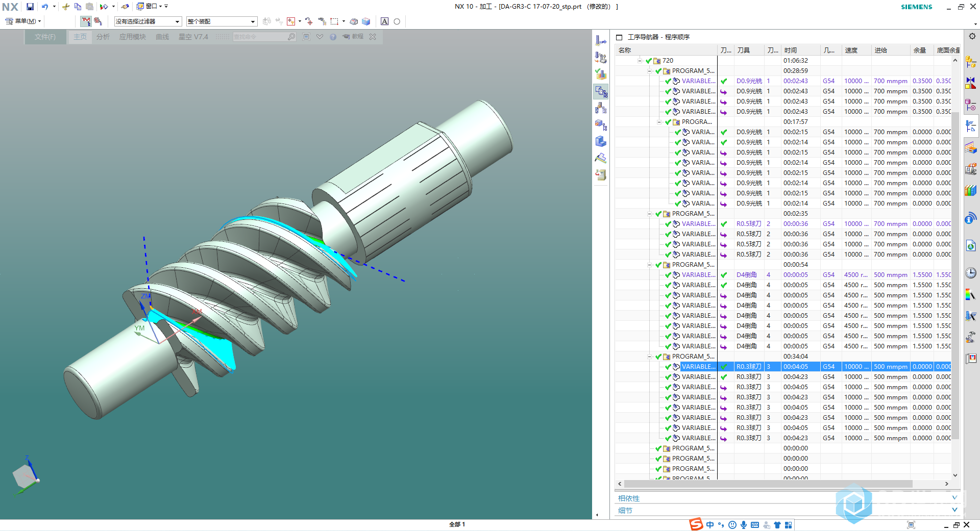Open the 教程 tutorial link

[353, 37]
